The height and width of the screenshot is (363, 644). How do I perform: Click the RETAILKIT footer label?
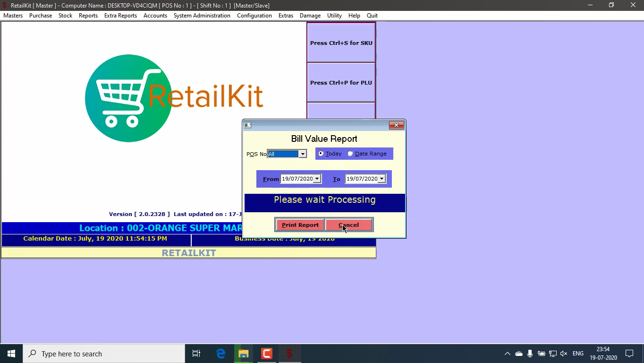click(x=189, y=253)
